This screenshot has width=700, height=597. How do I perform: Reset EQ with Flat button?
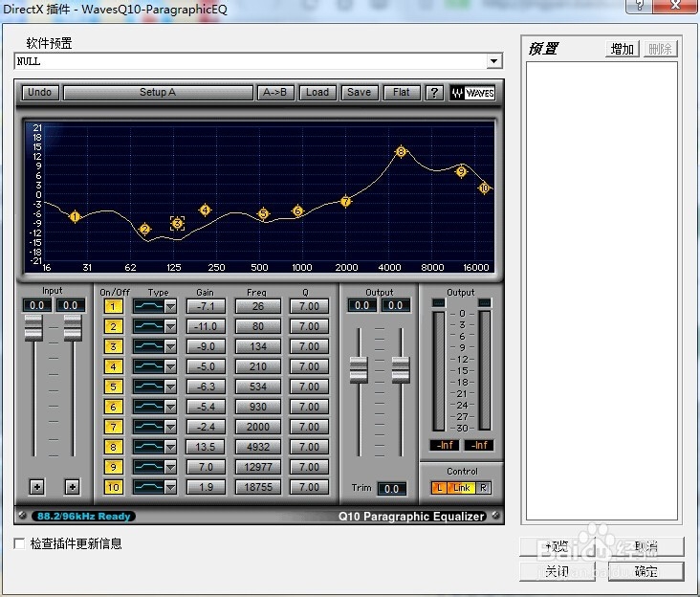(402, 93)
